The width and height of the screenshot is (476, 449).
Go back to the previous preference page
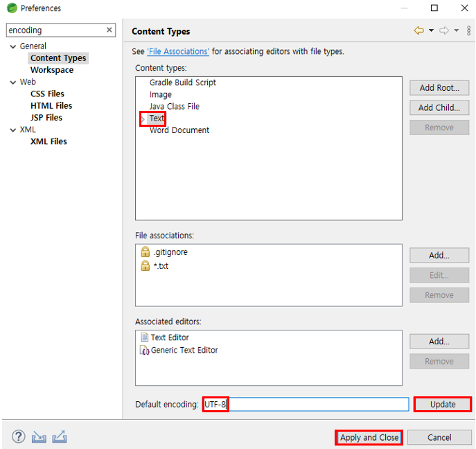(419, 30)
